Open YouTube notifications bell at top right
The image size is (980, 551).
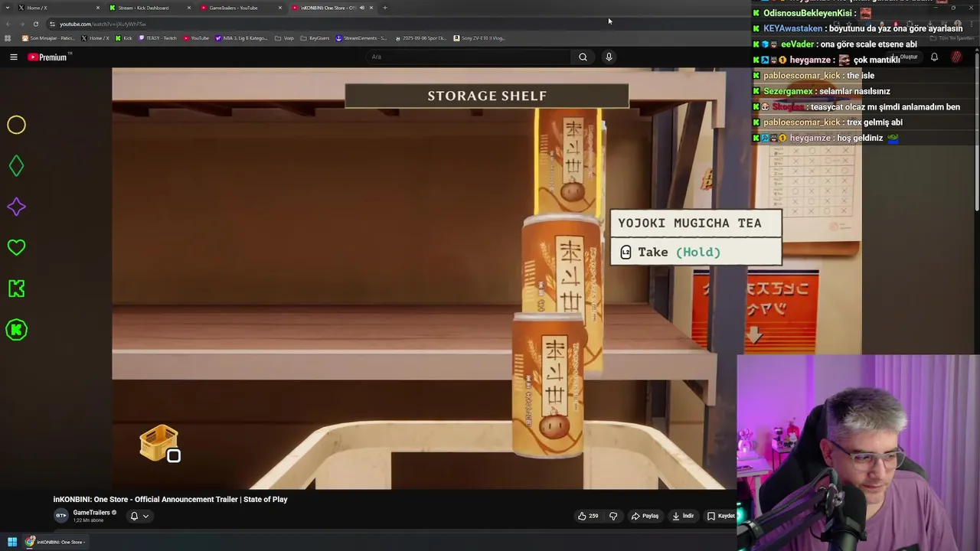coord(934,57)
